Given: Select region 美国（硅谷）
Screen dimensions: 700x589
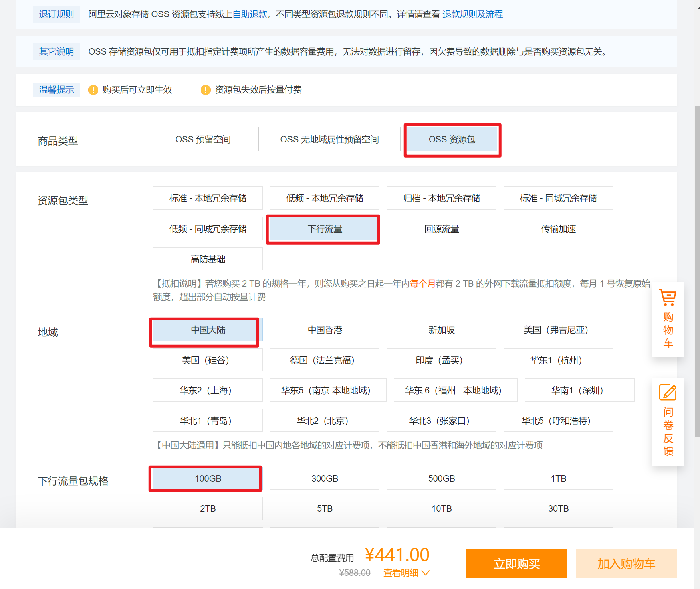Looking at the screenshot, I should [x=208, y=360].
